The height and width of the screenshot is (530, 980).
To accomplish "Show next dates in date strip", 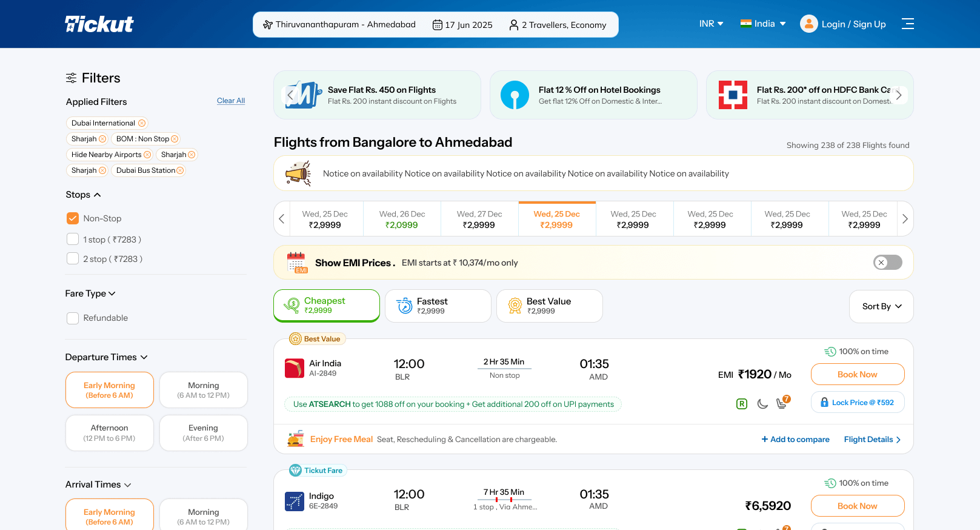I will 905,218.
